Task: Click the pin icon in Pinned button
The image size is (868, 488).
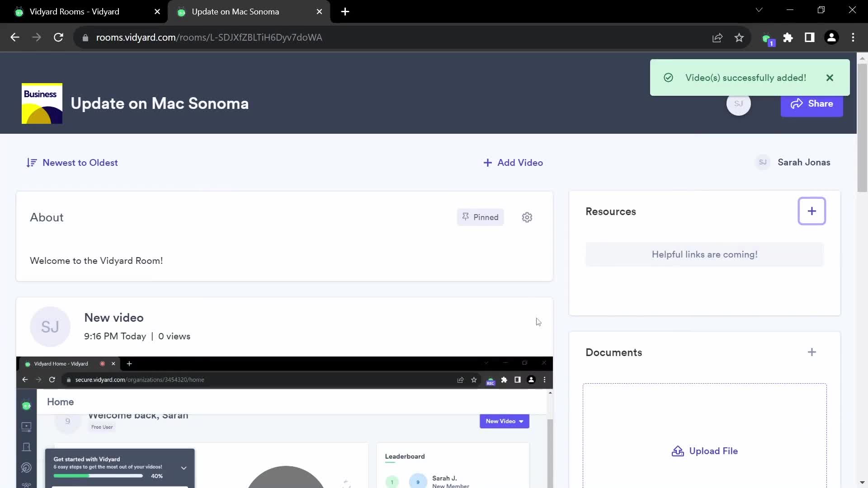Action: point(465,217)
